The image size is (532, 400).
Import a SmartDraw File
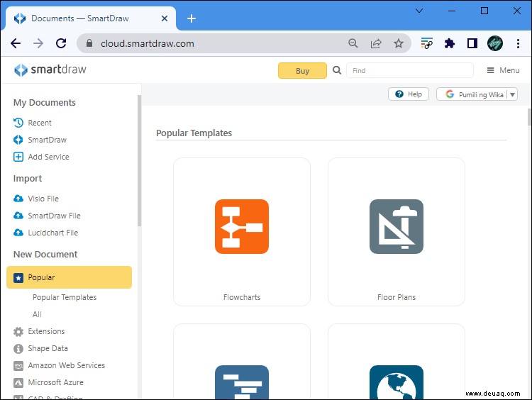47,216
